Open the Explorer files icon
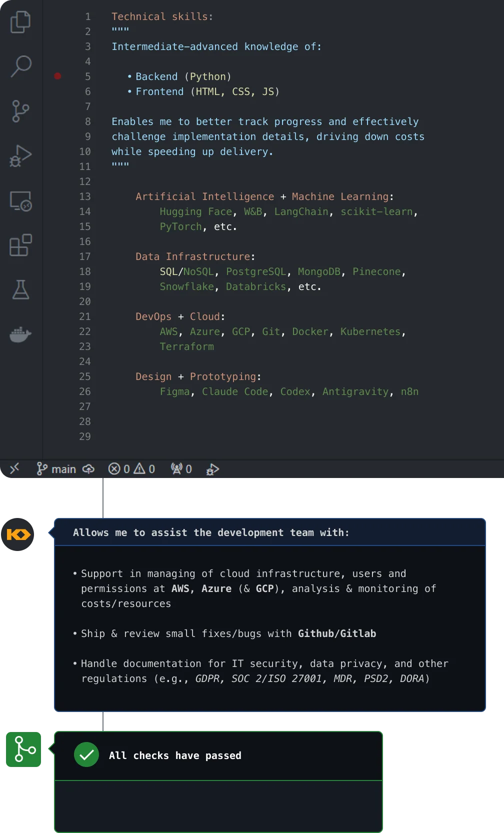 [20, 22]
